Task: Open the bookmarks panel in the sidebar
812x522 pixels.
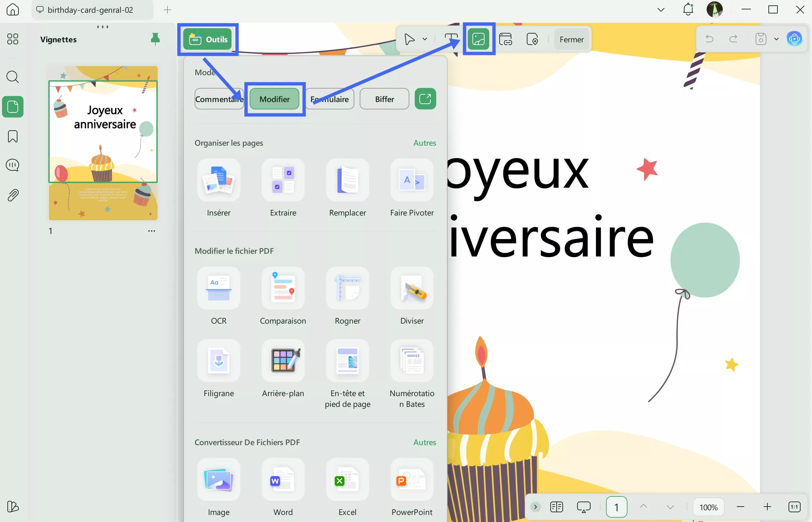Action: tap(12, 136)
